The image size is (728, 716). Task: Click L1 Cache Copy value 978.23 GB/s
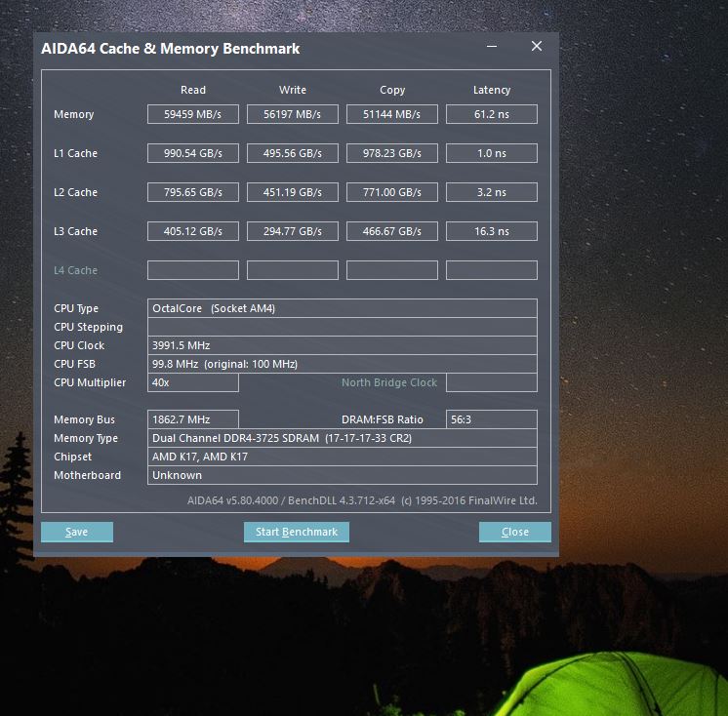tap(392, 153)
